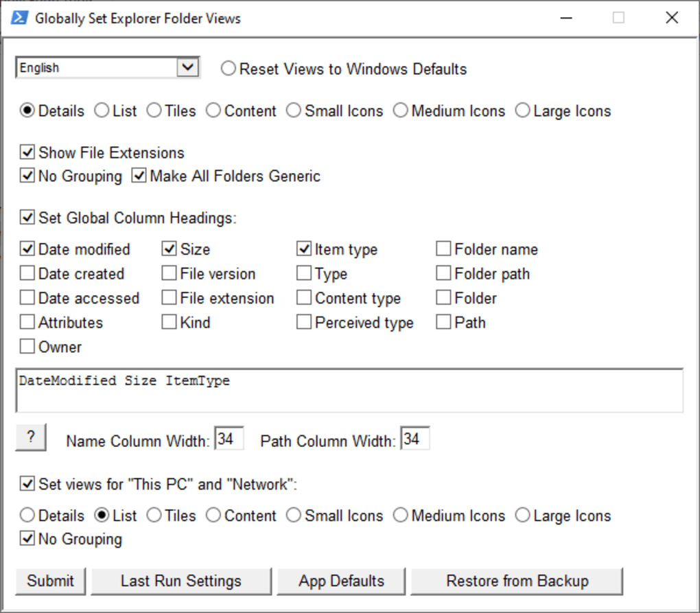Uncheck Show File Extensions

pos(27,152)
